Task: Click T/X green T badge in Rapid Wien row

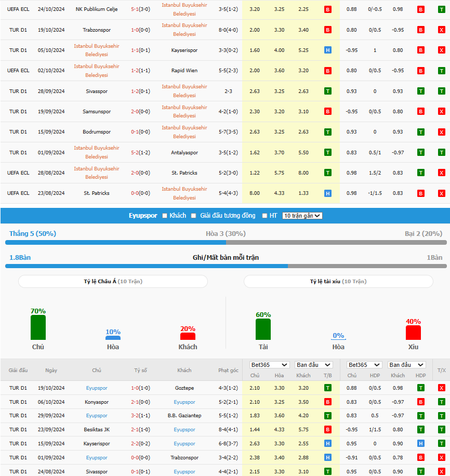Action: pyautogui.click(x=442, y=71)
